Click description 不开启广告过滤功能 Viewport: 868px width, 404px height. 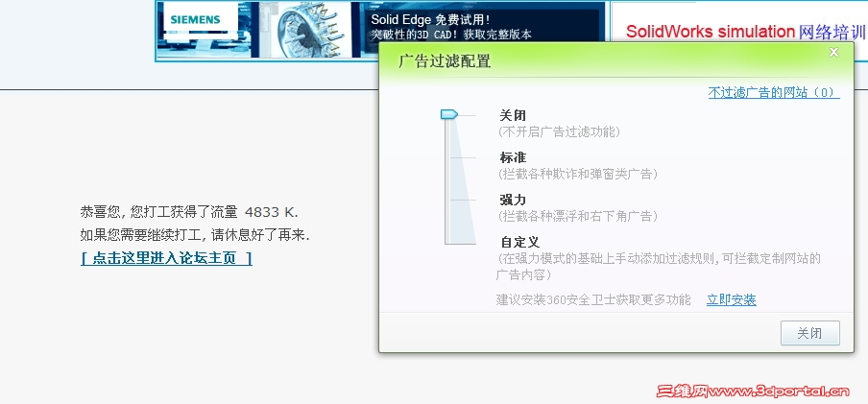coord(559,131)
